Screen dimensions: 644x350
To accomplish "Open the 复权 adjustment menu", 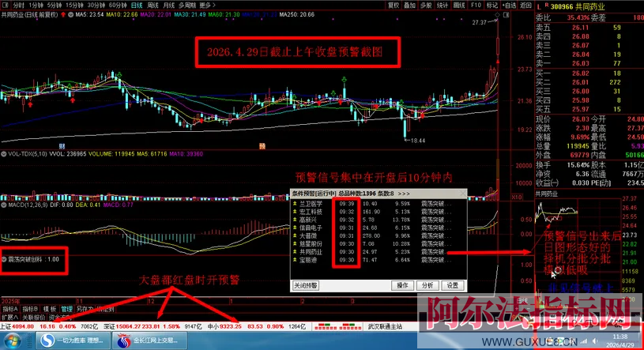I will click(394, 6).
